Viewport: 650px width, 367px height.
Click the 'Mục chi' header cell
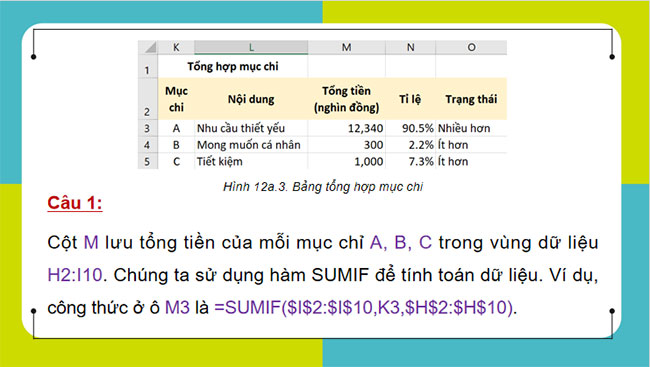coord(176,99)
